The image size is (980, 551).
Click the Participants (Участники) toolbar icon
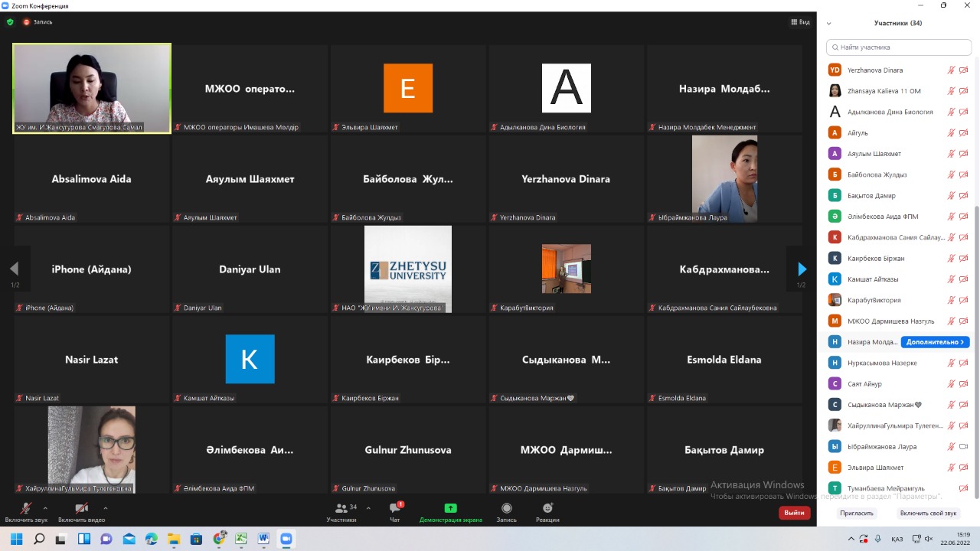coord(341,509)
